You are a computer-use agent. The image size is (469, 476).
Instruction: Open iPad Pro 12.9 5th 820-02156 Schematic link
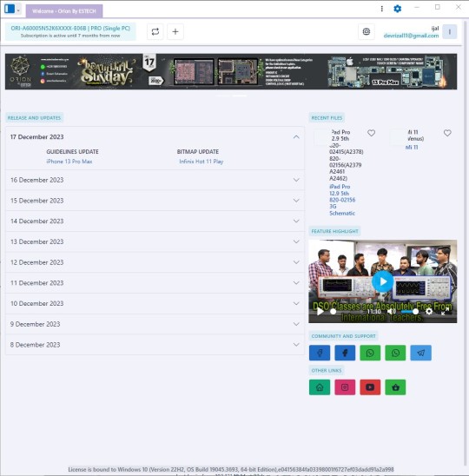click(x=342, y=200)
